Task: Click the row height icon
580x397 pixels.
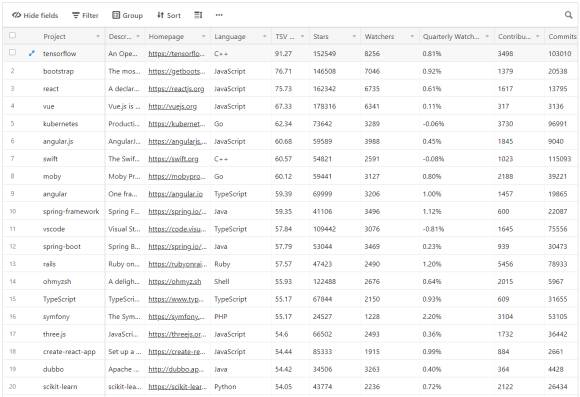Action: tap(198, 15)
